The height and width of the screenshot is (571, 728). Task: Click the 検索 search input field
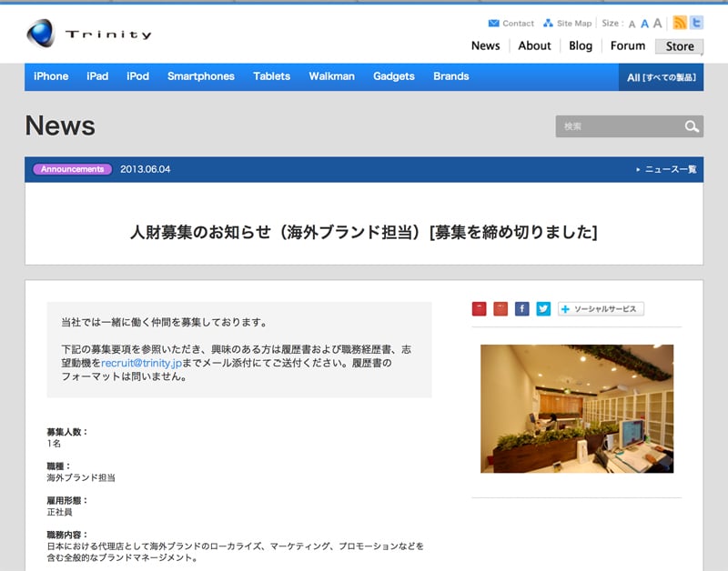619,126
